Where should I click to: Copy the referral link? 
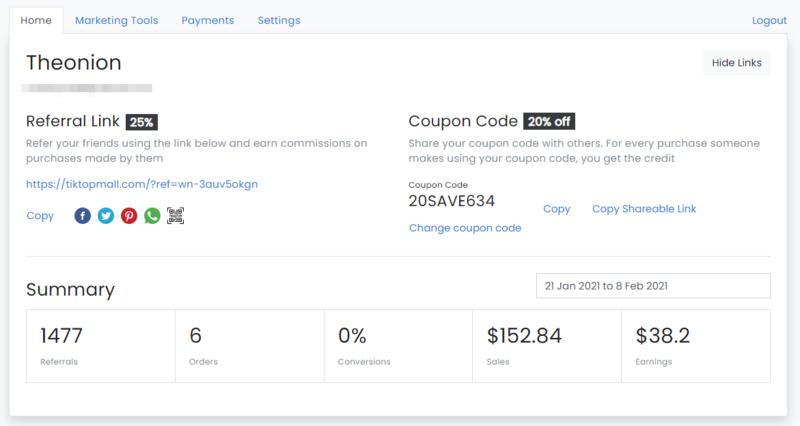40,215
